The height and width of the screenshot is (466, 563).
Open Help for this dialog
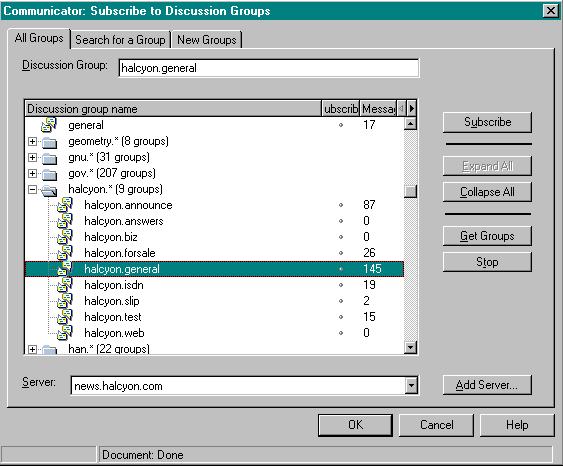click(517, 425)
